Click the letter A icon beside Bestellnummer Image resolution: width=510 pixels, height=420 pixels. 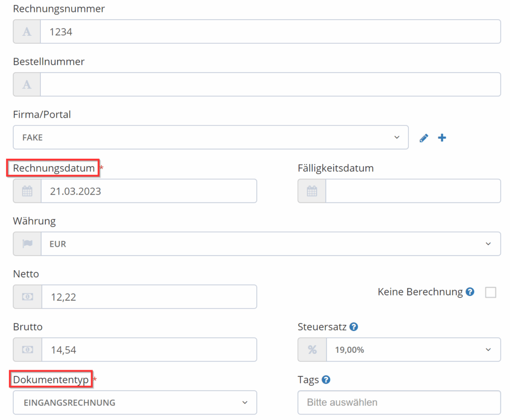27,85
